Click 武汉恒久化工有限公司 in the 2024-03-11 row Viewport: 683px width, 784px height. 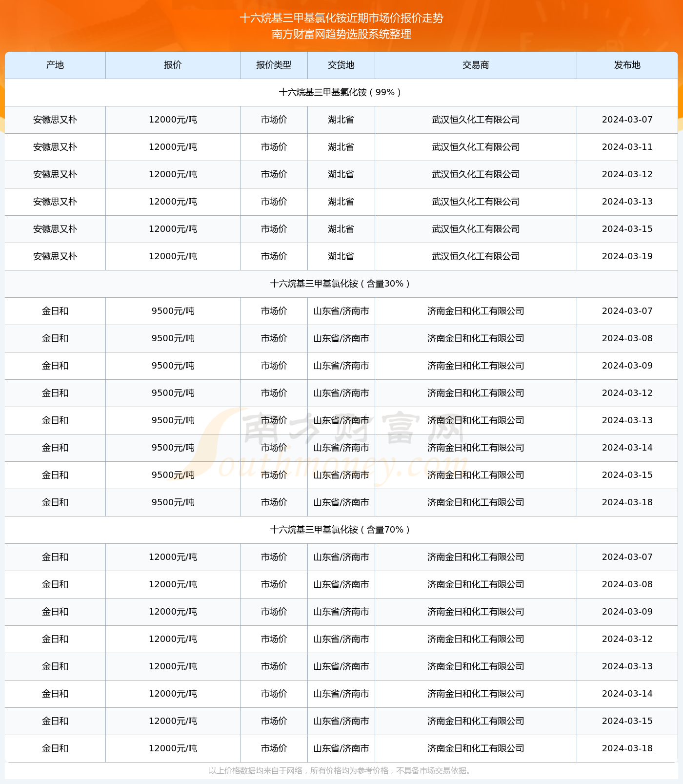pos(476,147)
